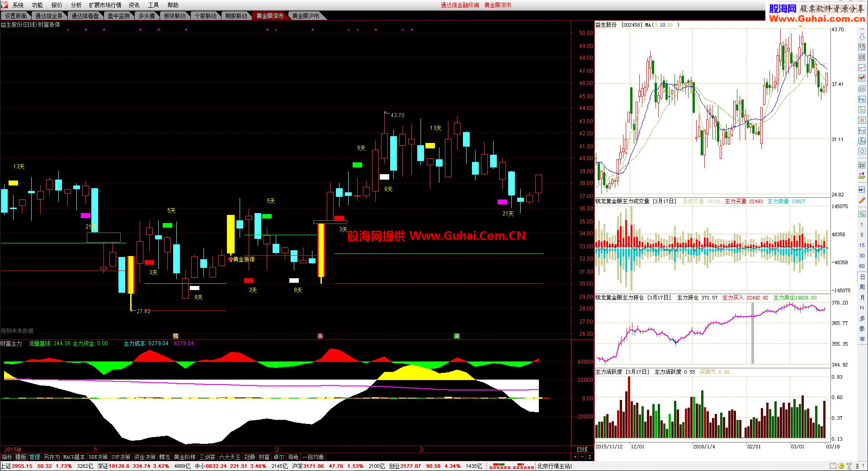Select the pencil drawing tool icon
Viewport: 868px width, 471px height.
tap(862, 200)
